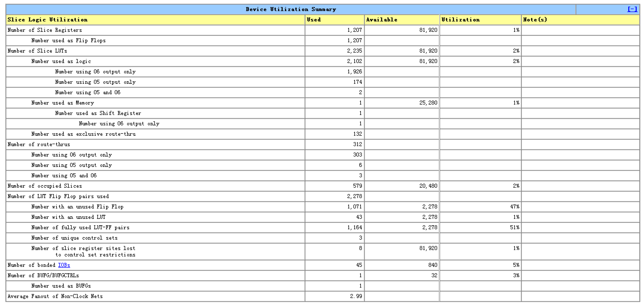Select Number of BUFG/BUFGCTRLs row label
The width and height of the screenshot is (644, 307).
click(43, 276)
